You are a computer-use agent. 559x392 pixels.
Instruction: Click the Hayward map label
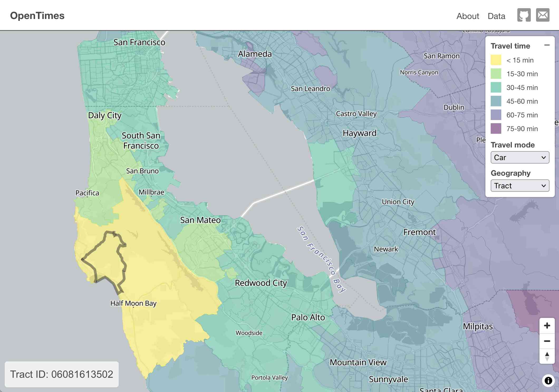pyautogui.click(x=359, y=133)
